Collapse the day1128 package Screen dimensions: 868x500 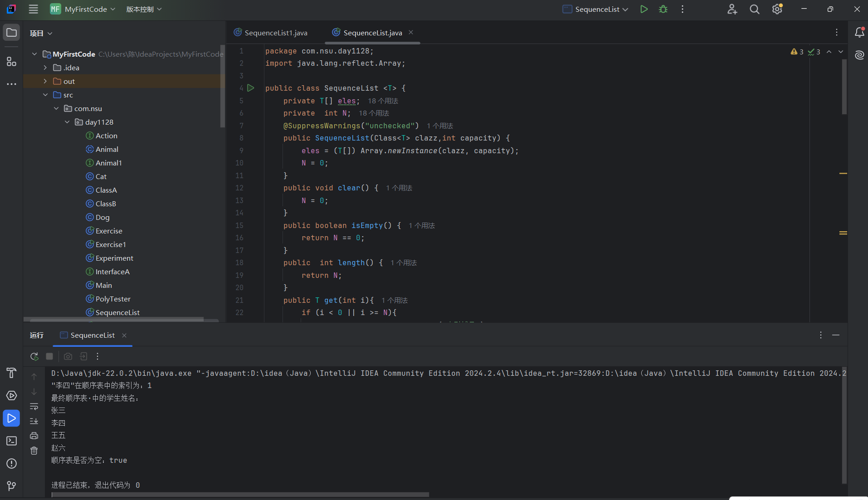[x=67, y=122]
